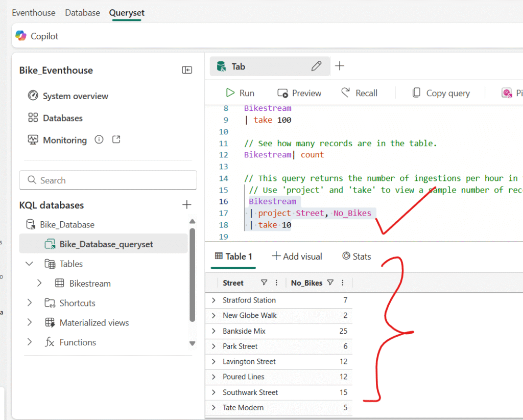Click the Databases grid icon
Image resolution: width=523 pixels, height=420 pixels.
(33, 118)
